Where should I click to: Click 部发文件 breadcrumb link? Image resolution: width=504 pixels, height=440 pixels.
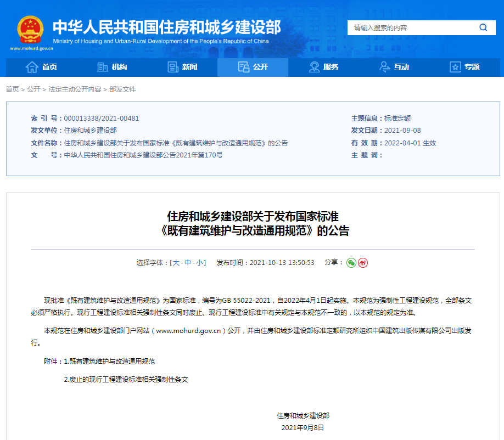pos(122,89)
